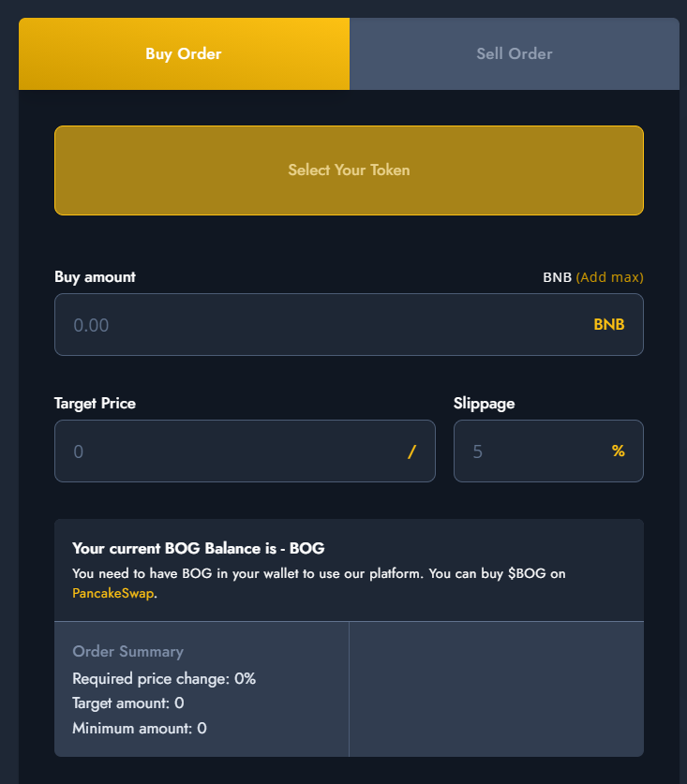687x784 pixels.
Task: Click the yellow percent symbol in Slippage
Action: (619, 451)
